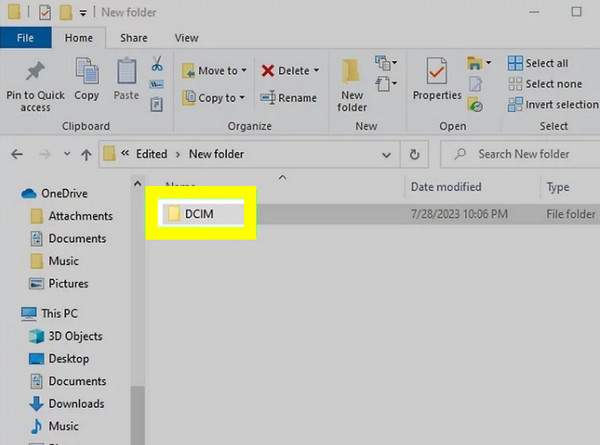Click the address bar folder icon
The width and height of the screenshot is (600, 445).
pos(109,154)
